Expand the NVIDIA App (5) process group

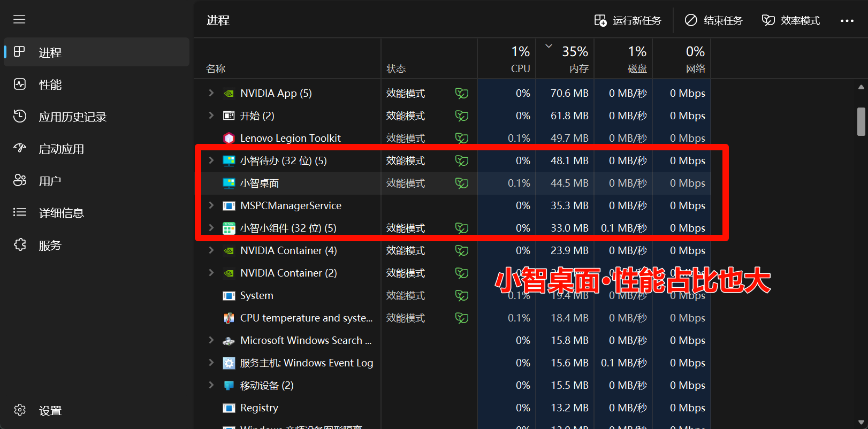tap(211, 93)
